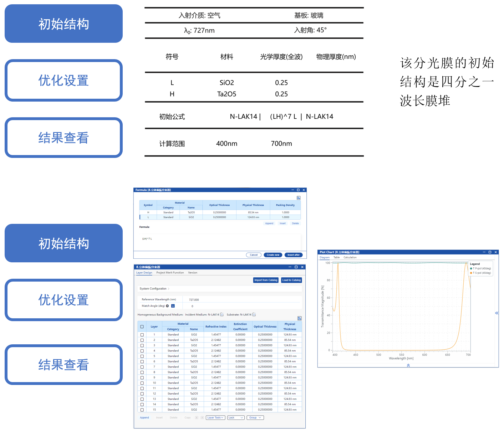Viewport: 504px width, 432px height.
Task: Click the grid icon in Formula window
Action: (x=299, y=198)
